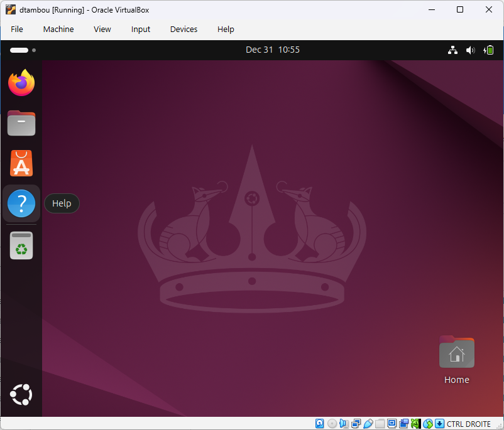Maximize the VirtualBox window
The height and width of the screenshot is (430, 504).
pyautogui.click(x=460, y=9)
